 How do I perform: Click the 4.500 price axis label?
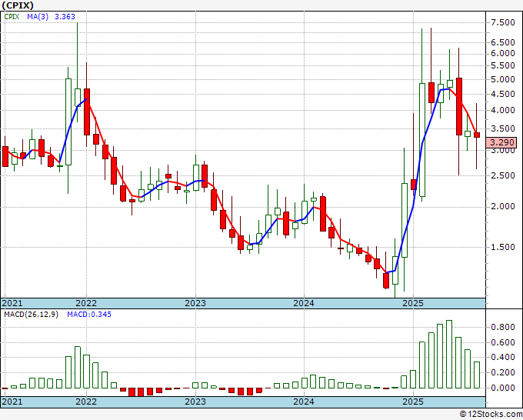click(x=503, y=94)
